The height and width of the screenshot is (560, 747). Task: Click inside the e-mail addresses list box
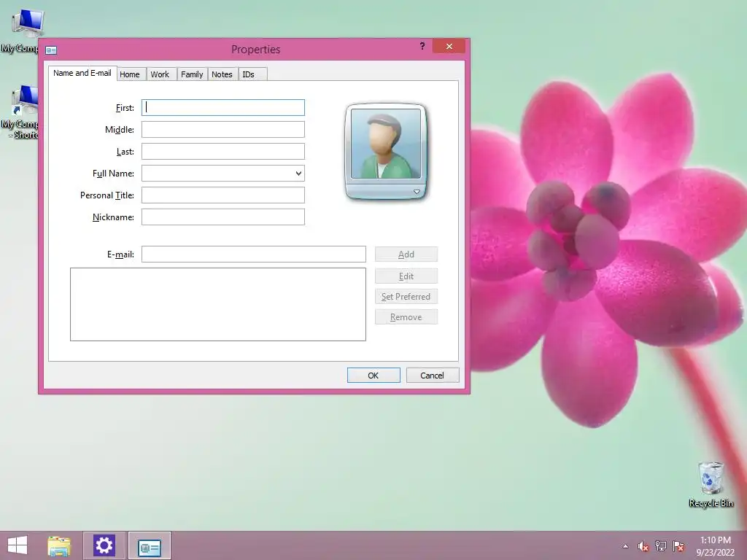click(218, 304)
